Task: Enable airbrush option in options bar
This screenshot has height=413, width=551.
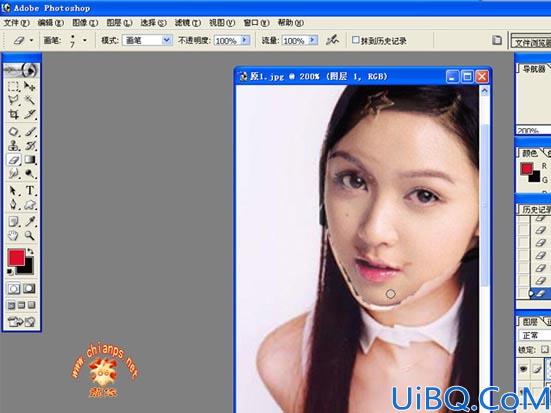Action: point(332,40)
